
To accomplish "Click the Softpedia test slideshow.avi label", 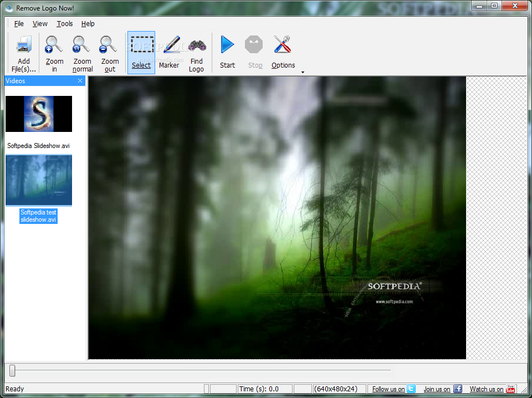I will tap(38, 216).
